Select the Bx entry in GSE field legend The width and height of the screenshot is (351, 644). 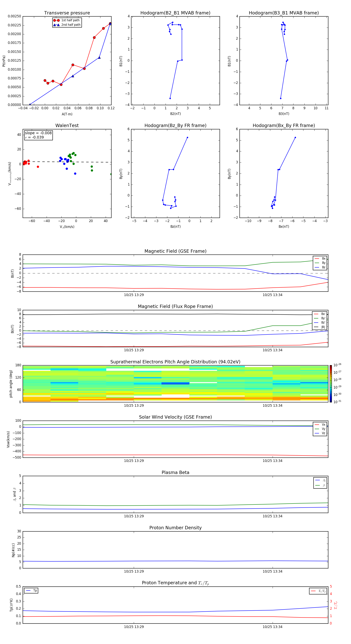320,259
